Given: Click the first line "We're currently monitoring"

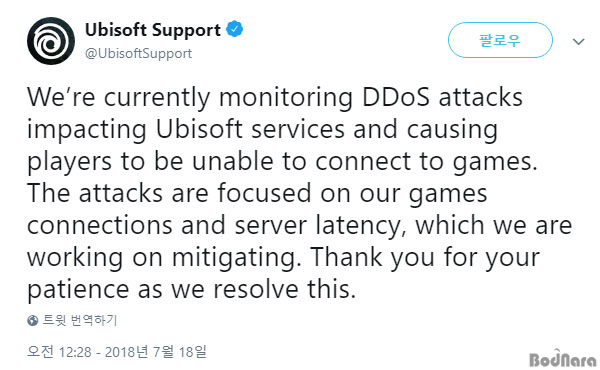Looking at the screenshot, I should pos(189,98).
